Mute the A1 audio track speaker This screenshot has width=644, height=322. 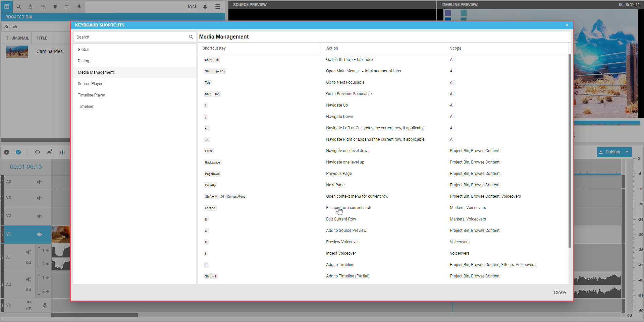click(29, 252)
